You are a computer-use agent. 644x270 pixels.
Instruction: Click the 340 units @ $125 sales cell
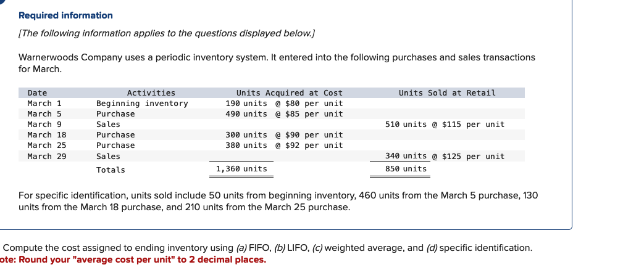[445, 157]
